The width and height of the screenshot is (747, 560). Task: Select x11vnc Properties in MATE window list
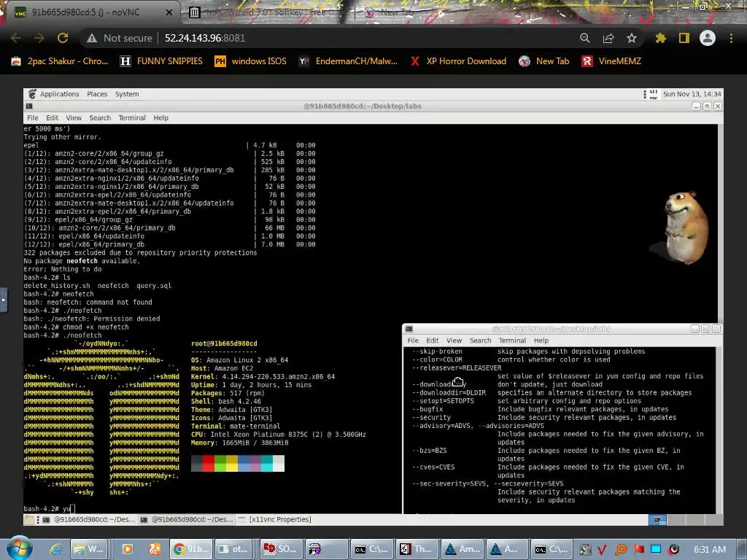coord(274,519)
